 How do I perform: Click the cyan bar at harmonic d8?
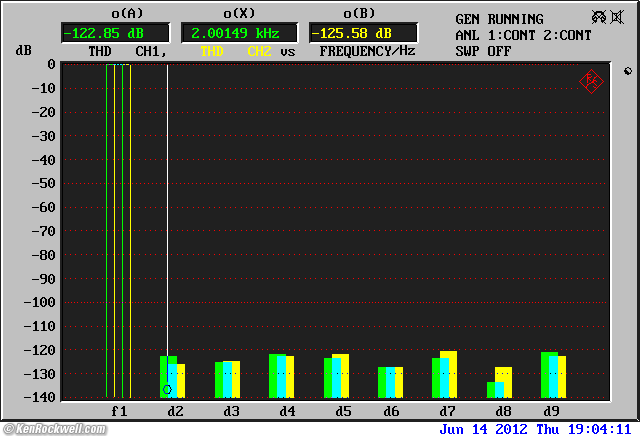[499, 389]
